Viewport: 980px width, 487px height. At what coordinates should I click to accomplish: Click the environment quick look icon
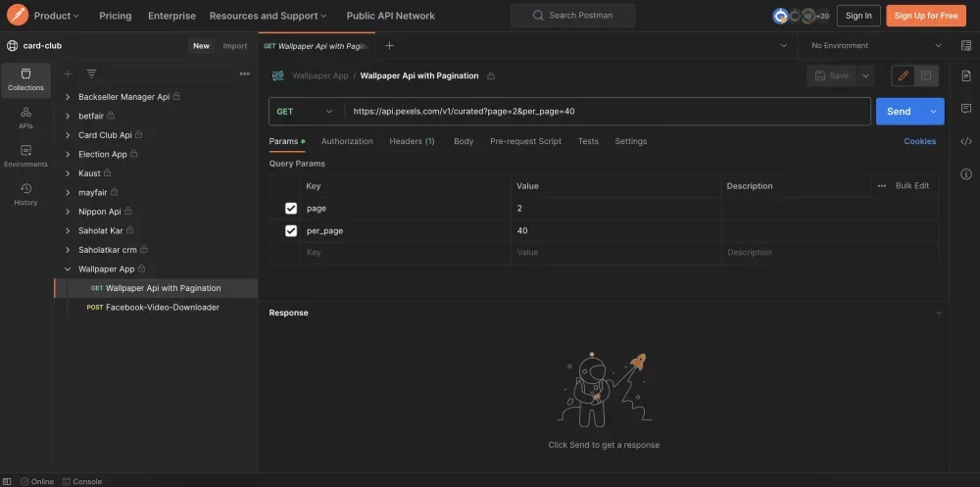(x=965, y=46)
